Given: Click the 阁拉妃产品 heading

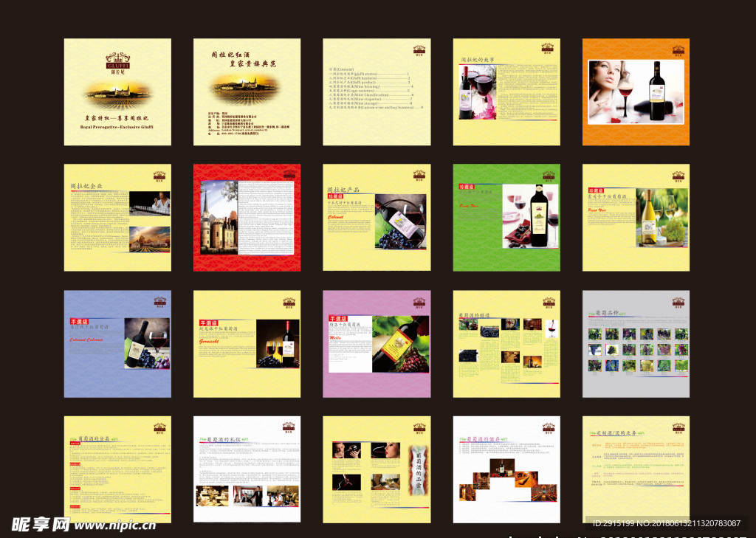Looking at the screenshot, I should pos(344,190).
